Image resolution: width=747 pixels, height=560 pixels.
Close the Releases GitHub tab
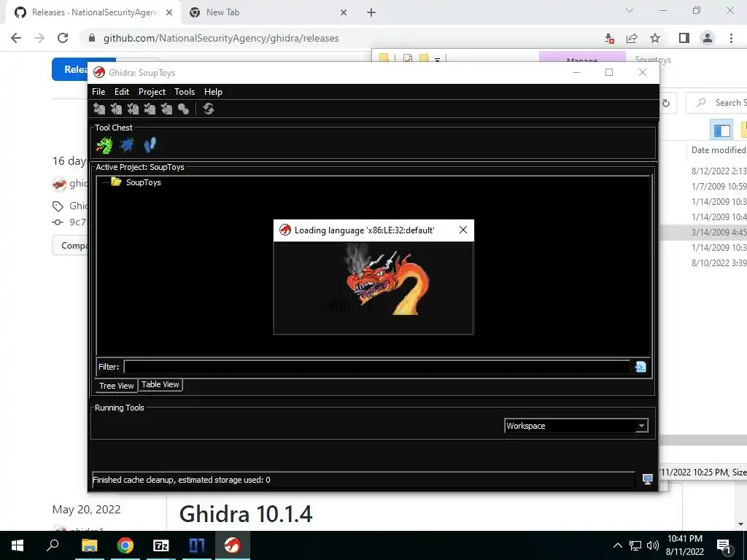[169, 12]
